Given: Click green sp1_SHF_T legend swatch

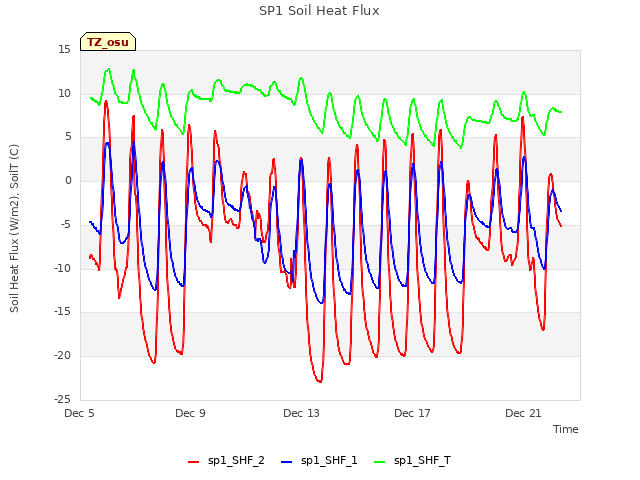Looking at the screenshot, I should click(380, 462).
